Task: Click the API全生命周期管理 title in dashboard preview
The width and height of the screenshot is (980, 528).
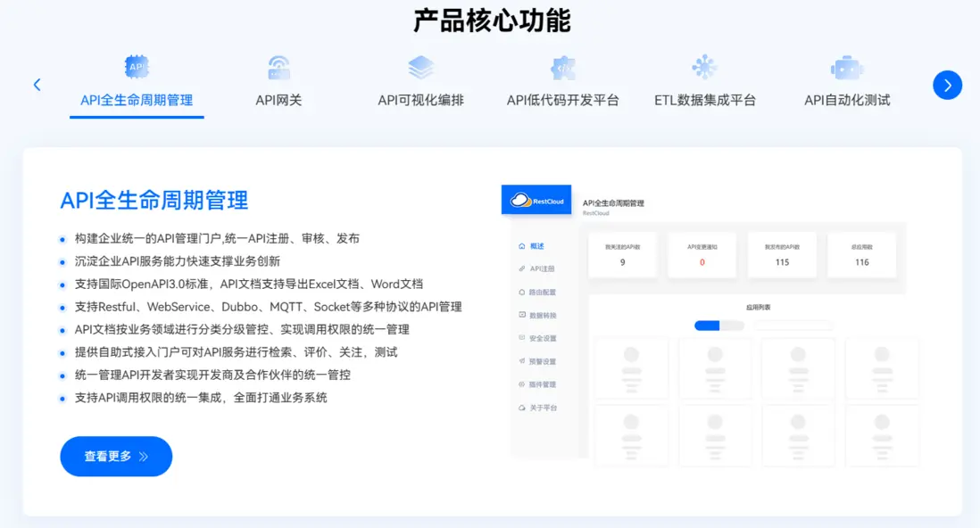Action: click(613, 203)
